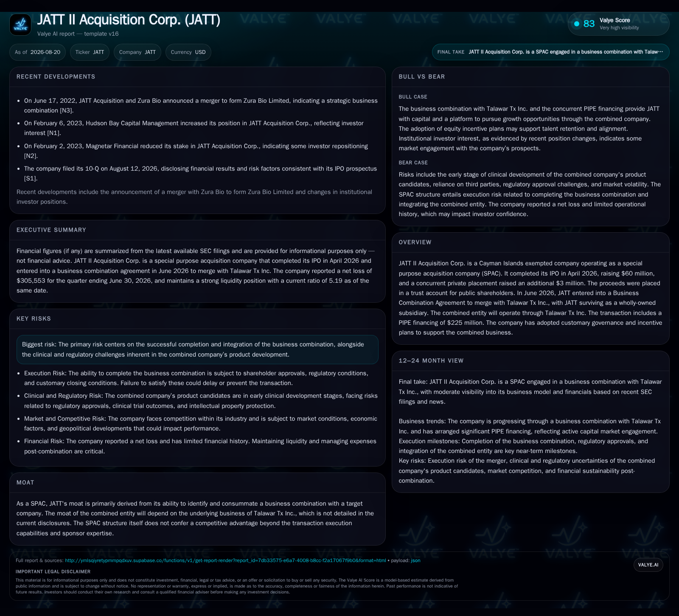Click the "Execution milestones:" line
Viewport: 679px width, 616px height.
[x=523, y=446]
